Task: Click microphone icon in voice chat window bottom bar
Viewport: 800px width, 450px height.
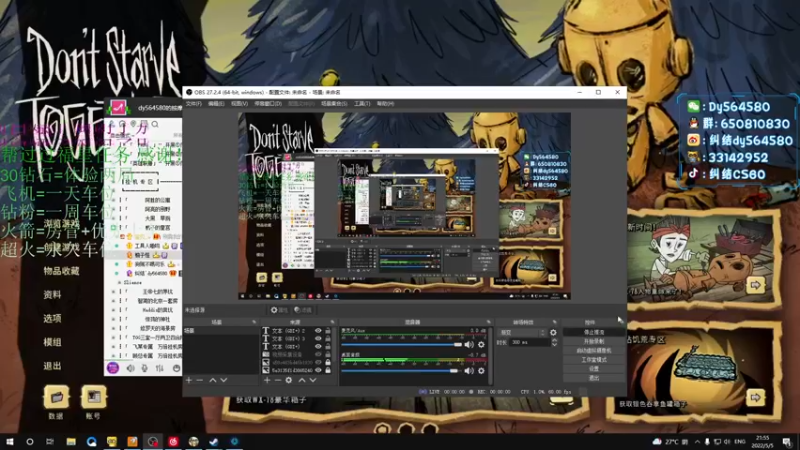Action: 144,368
